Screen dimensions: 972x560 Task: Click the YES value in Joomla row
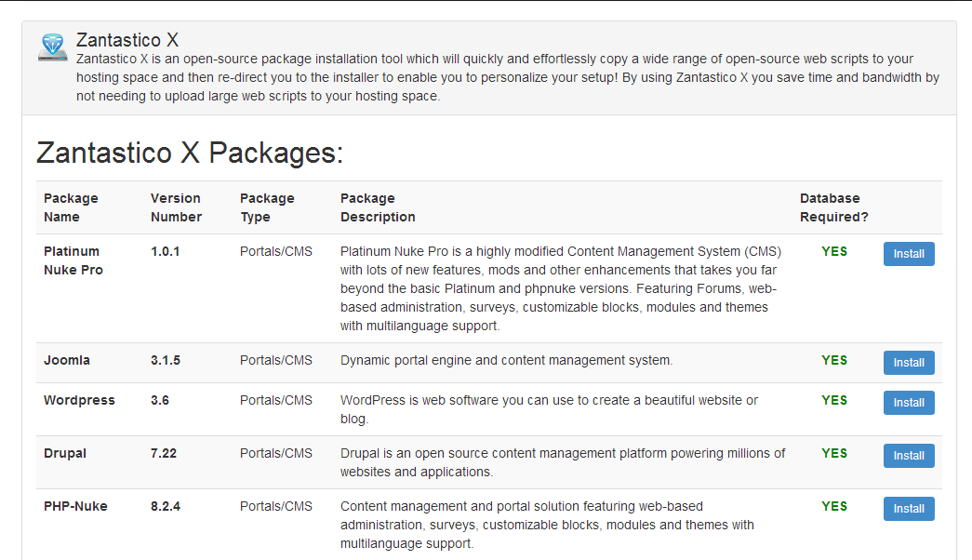coord(834,360)
